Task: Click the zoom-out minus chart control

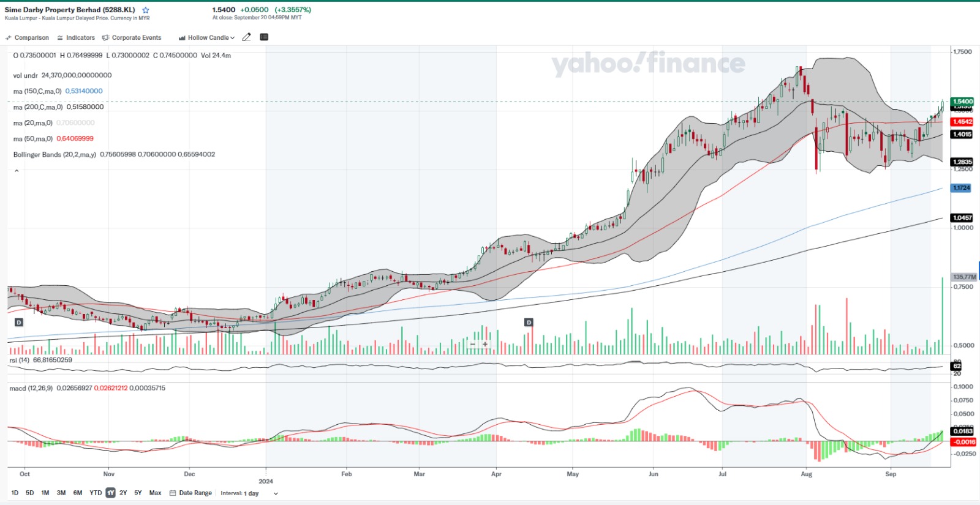Action: pos(473,344)
